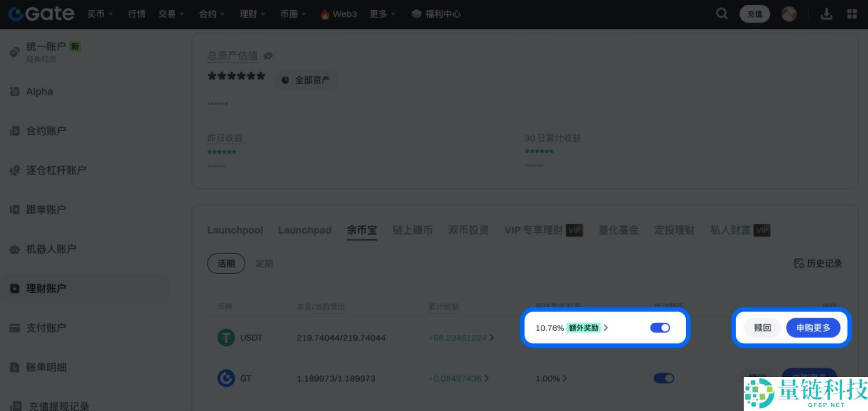Open the search icon in top bar
Viewport: 868px width, 411px height.
pos(722,14)
